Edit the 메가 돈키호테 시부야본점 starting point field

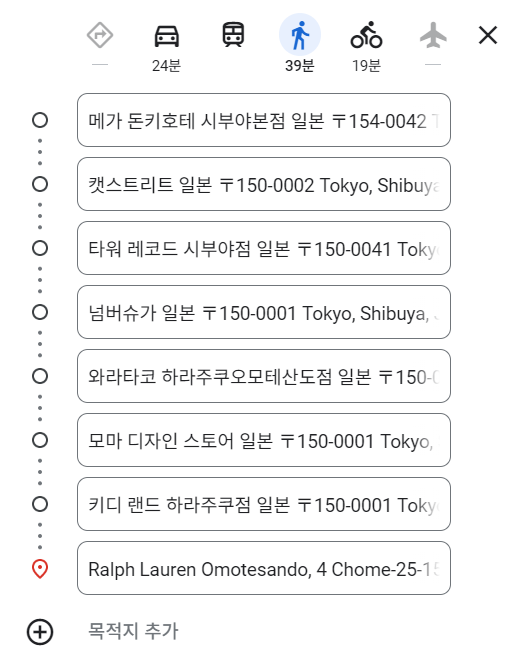264,120
